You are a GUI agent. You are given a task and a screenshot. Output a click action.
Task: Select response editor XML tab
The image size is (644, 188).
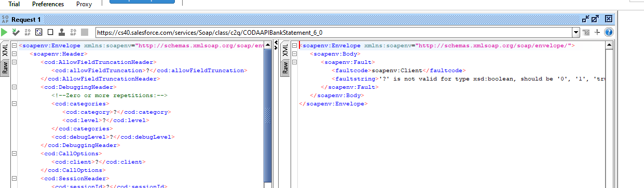tap(285, 50)
